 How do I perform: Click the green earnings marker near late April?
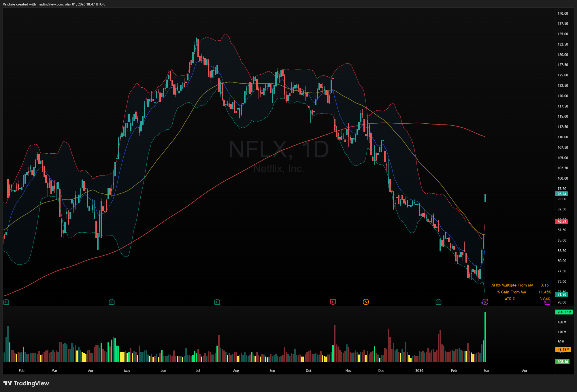click(112, 302)
